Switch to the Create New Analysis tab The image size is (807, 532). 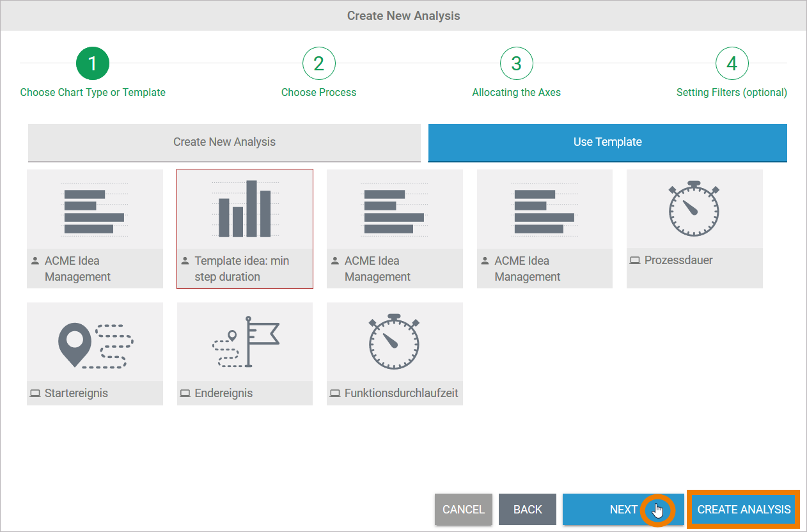coord(224,142)
